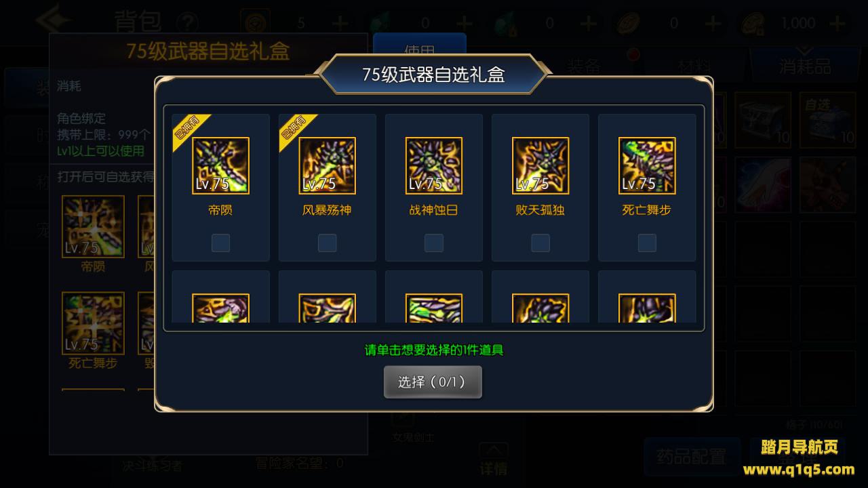Screen dimensions: 868x488
Task: Toggle the checkbox beneath 风暴殇神
Action: [x=327, y=243]
